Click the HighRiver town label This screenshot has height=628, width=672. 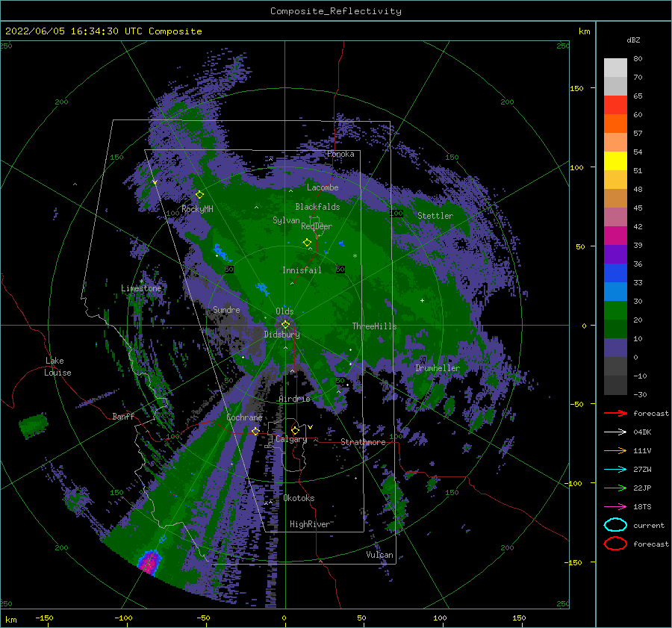(310, 524)
